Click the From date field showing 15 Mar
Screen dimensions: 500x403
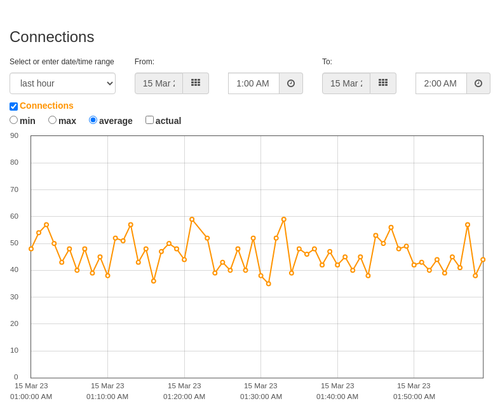[159, 83]
